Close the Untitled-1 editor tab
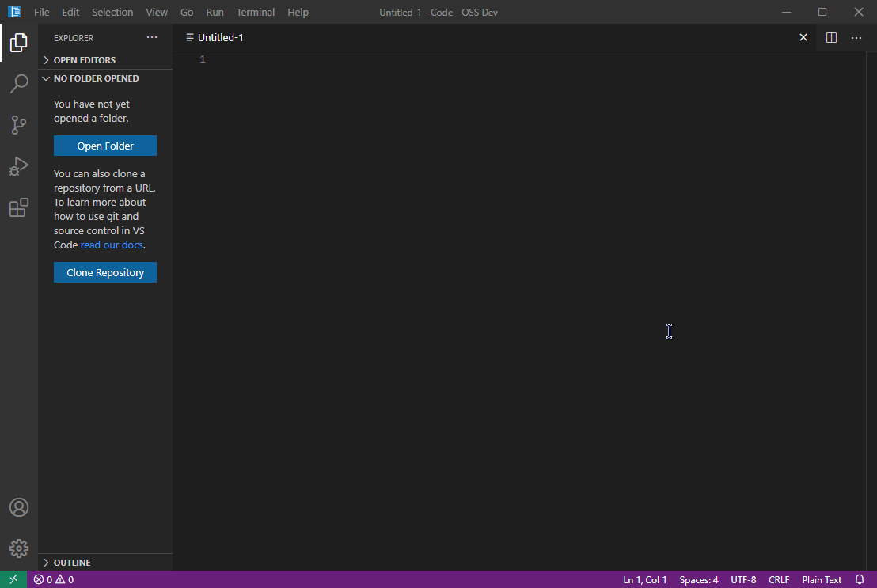Viewport: 877px width, 588px height. click(x=803, y=37)
